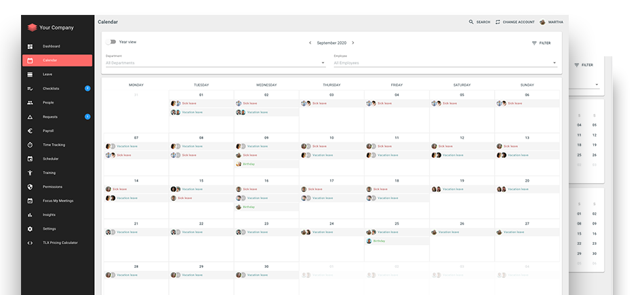Click Your Company name text
This screenshot has height=295, width=644.
57,28
